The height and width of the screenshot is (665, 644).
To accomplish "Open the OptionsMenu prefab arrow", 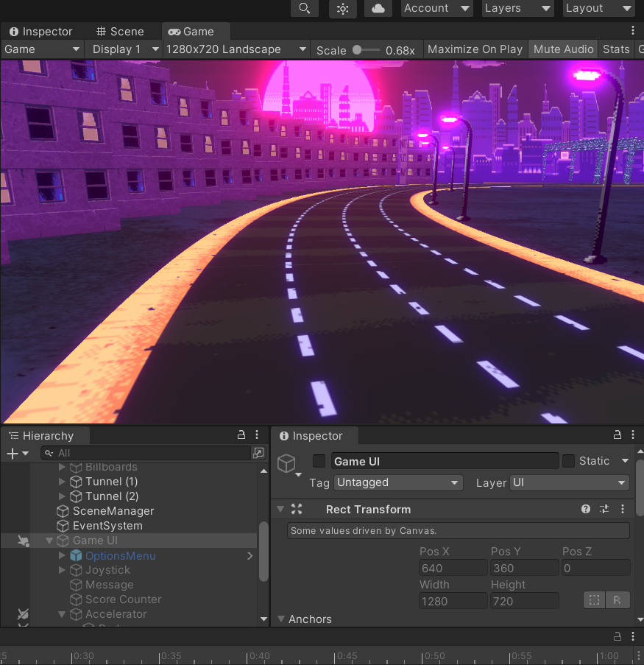I will point(250,555).
